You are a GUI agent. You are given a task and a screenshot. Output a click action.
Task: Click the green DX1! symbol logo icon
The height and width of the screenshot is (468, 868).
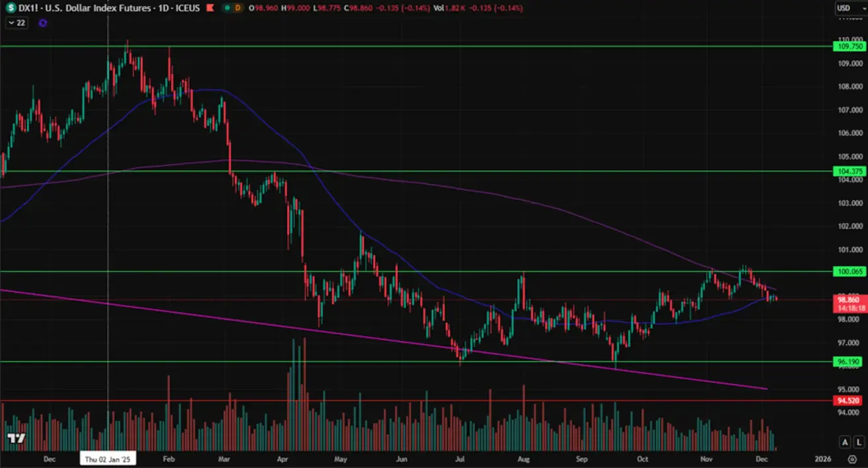point(11,8)
